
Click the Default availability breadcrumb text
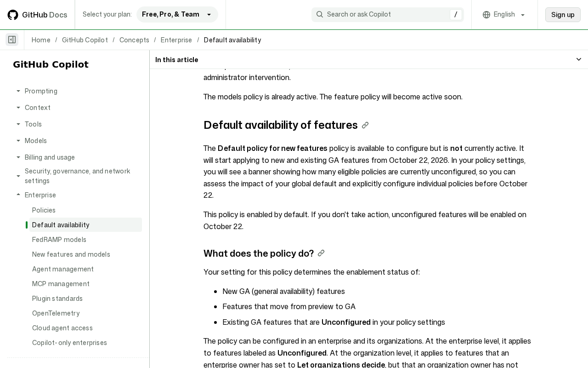pos(232,40)
